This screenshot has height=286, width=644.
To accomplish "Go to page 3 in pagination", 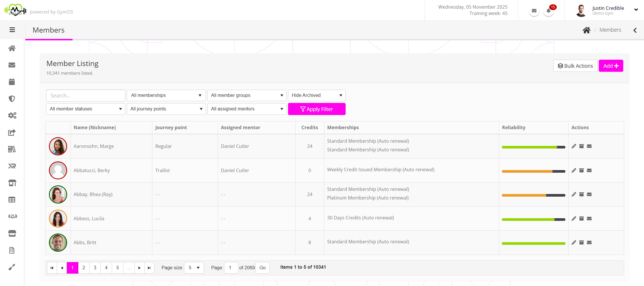I will click(95, 268).
